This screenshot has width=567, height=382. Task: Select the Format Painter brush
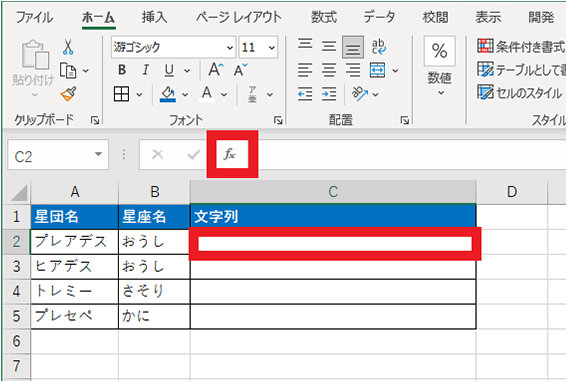click(68, 94)
